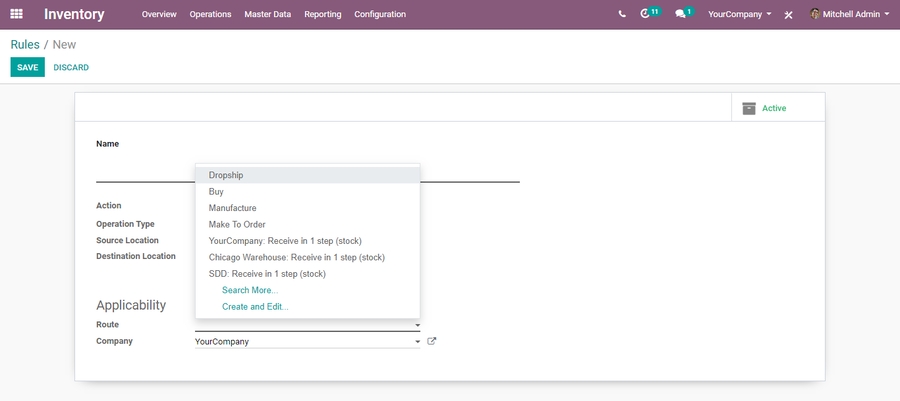
Task: Select Dropship from the dropdown list
Action: pyautogui.click(x=226, y=175)
